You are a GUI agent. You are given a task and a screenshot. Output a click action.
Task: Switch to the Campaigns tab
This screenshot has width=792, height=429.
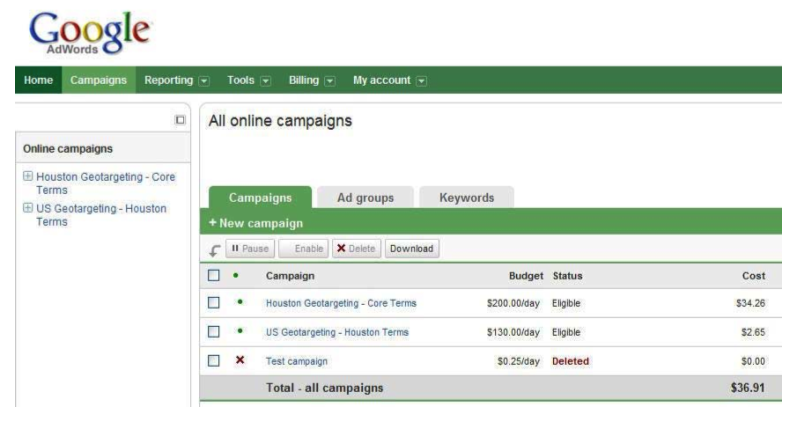coord(260,198)
